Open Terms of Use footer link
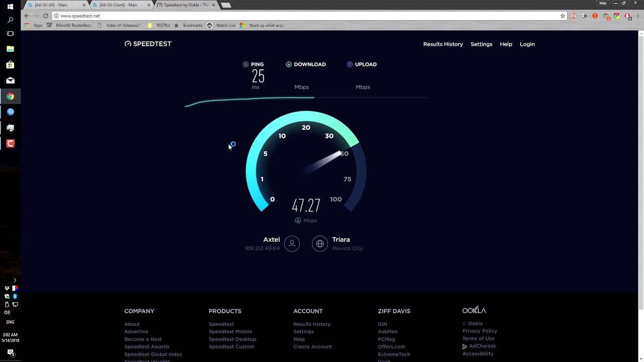 478,338
